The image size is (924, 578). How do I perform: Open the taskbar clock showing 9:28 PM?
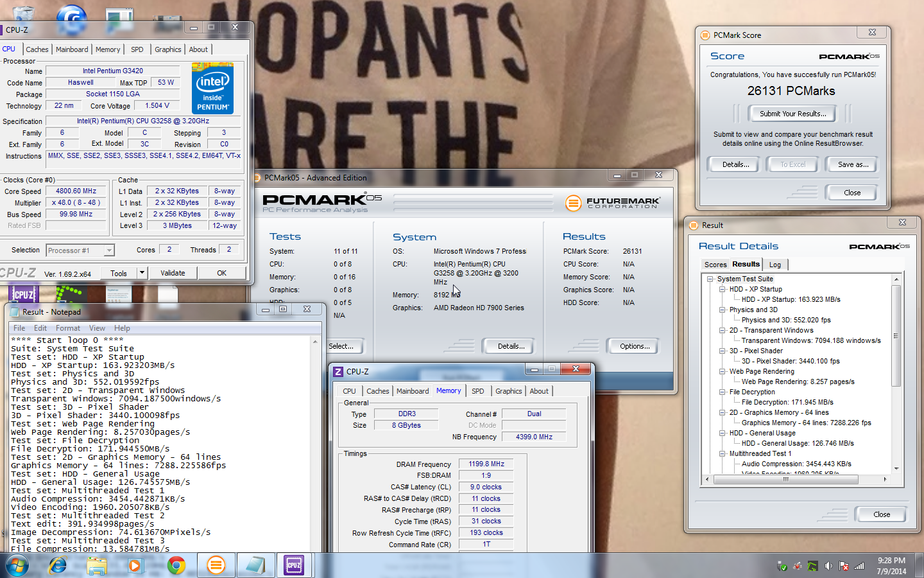tap(891, 566)
